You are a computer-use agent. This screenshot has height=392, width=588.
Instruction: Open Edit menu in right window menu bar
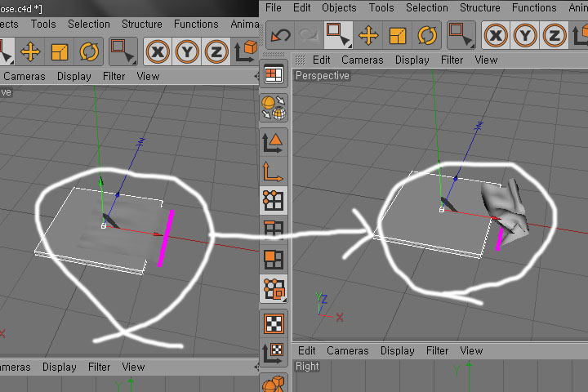coord(301,7)
